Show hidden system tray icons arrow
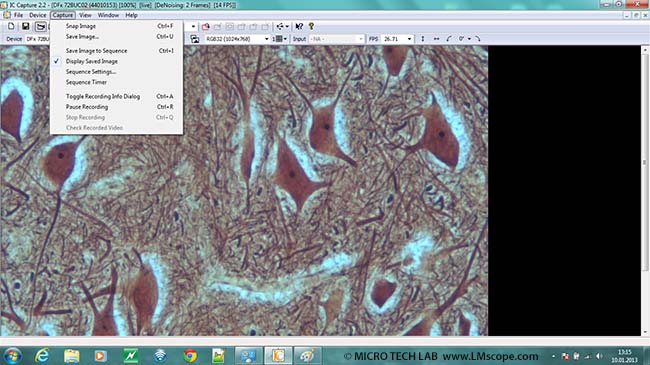 [x=554, y=356]
